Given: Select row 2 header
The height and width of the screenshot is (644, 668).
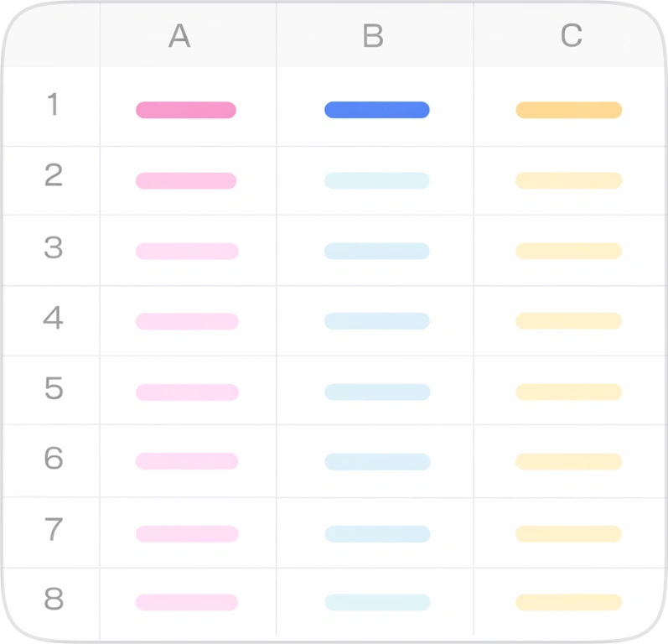Looking at the screenshot, I should (53, 176).
